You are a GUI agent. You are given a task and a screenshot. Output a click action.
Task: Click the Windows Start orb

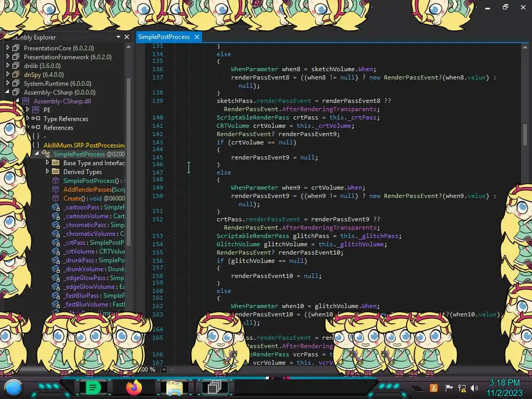point(14,388)
